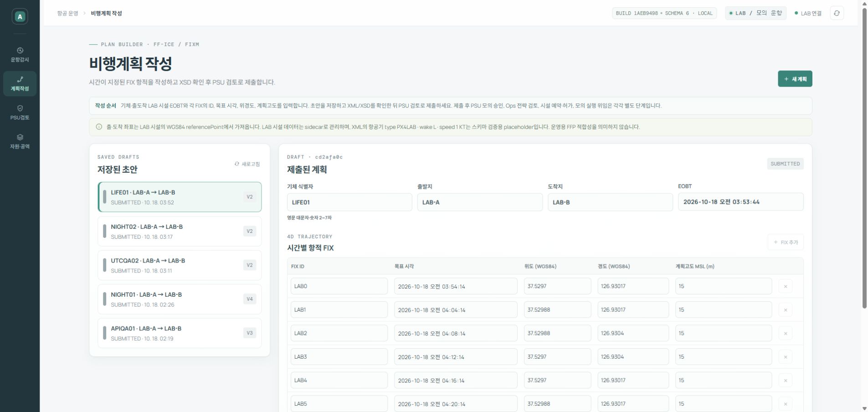The image size is (868, 412).
Task: Remove the LAB0 fix row
Action: (785, 287)
